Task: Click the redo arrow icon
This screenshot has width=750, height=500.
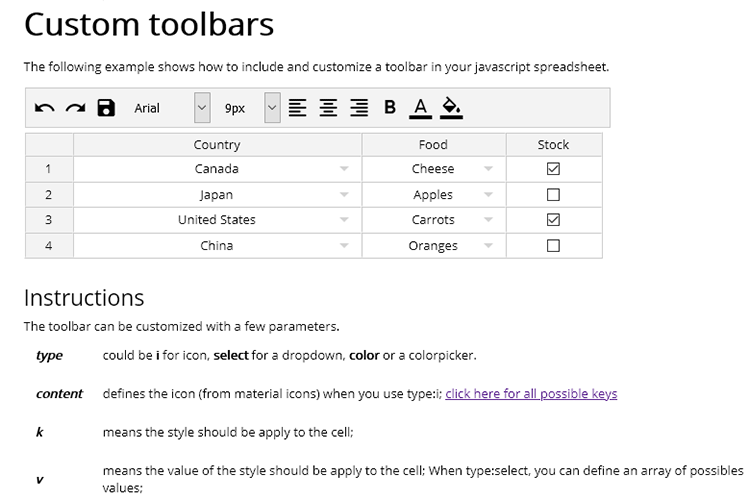Action: 75,108
